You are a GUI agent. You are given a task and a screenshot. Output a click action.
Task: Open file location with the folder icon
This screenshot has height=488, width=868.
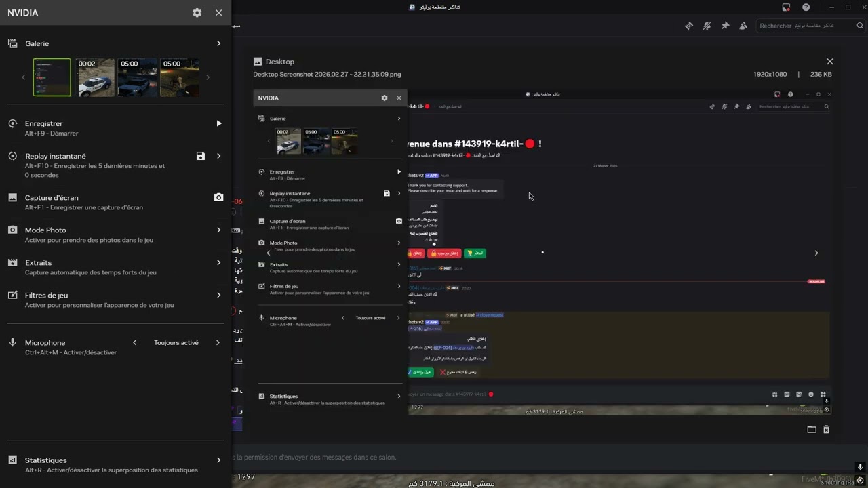(x=812, y=429)
